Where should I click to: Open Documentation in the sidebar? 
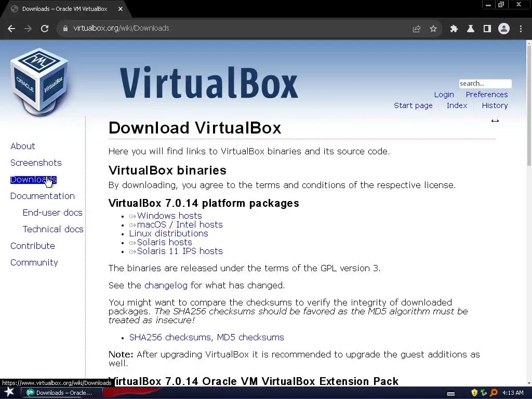click(x=43, y=196)
